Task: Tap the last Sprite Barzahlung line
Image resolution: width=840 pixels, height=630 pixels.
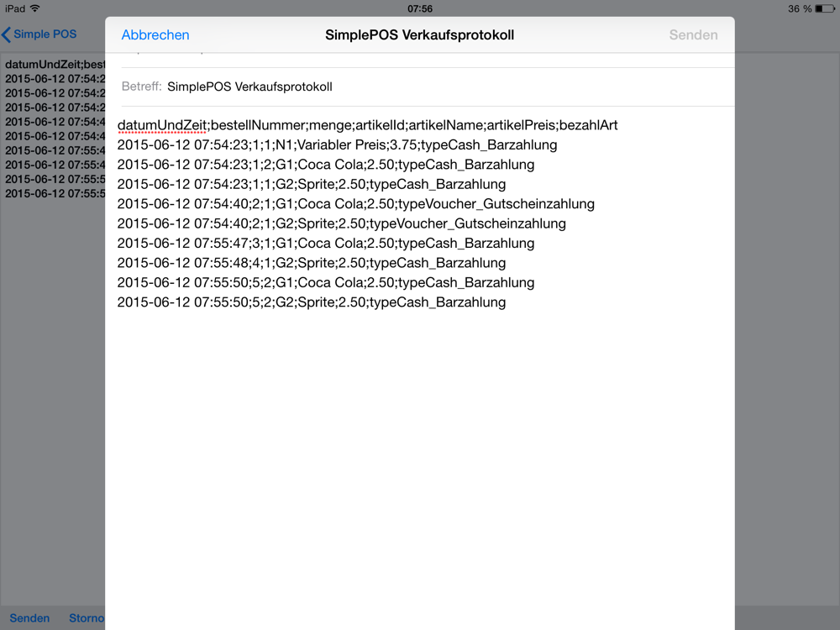Action: pyautogui.click(x=312, y=302)
